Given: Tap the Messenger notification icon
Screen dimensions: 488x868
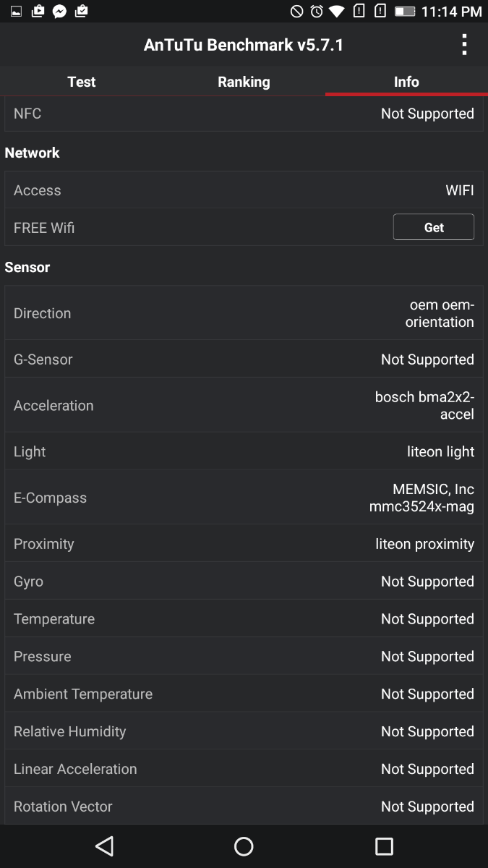Looking at the screenshot, I should tap(60, 11).
